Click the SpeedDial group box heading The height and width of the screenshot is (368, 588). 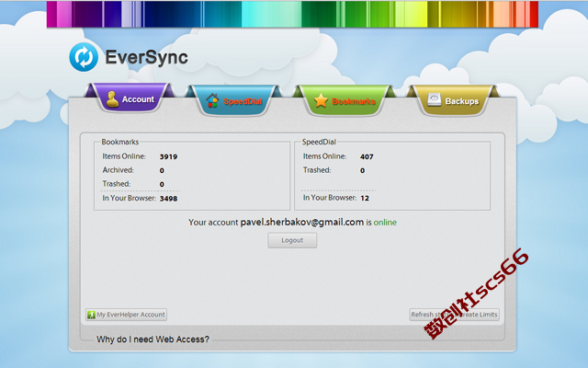pyautogui.click(x=319, y=142)
